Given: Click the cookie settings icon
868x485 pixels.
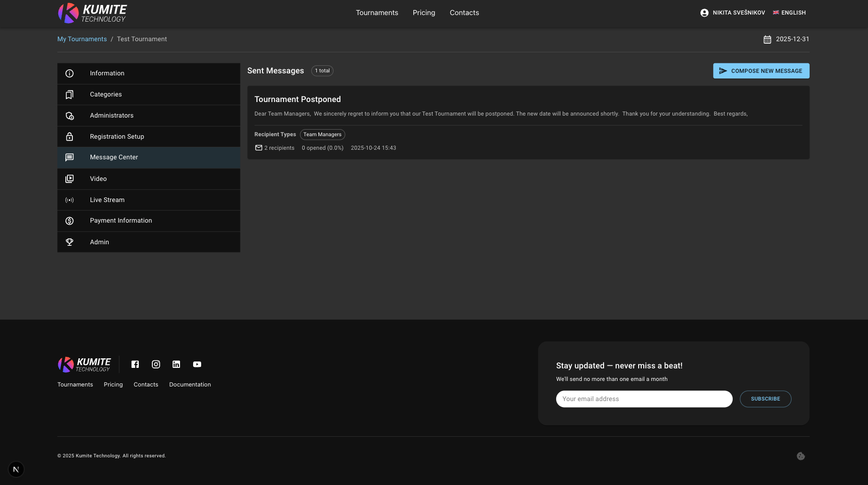Looking at the screenshot, I should [801, 456].
